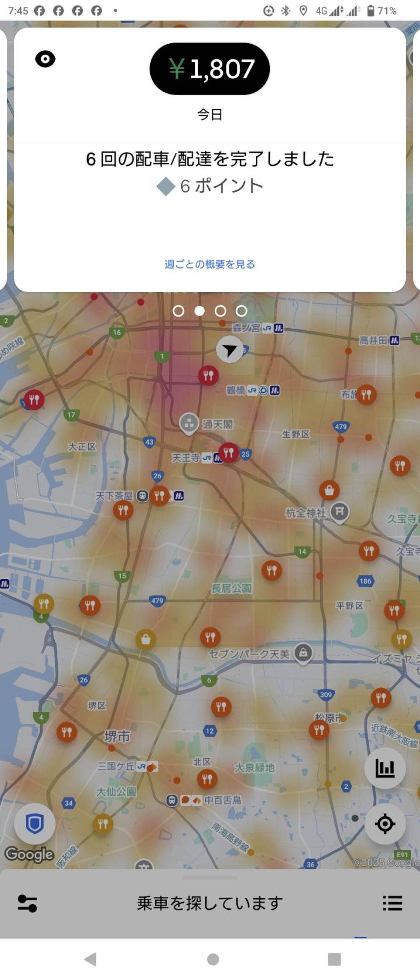Tap the 森ノ宮 station label

(x=246, y=328)
